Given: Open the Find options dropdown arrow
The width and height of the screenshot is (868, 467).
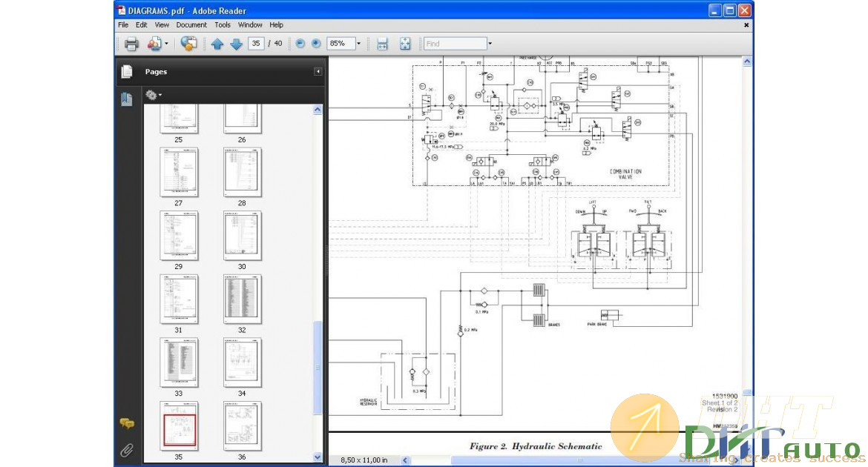Looking at the screenshot, I should tap(490, 43).
